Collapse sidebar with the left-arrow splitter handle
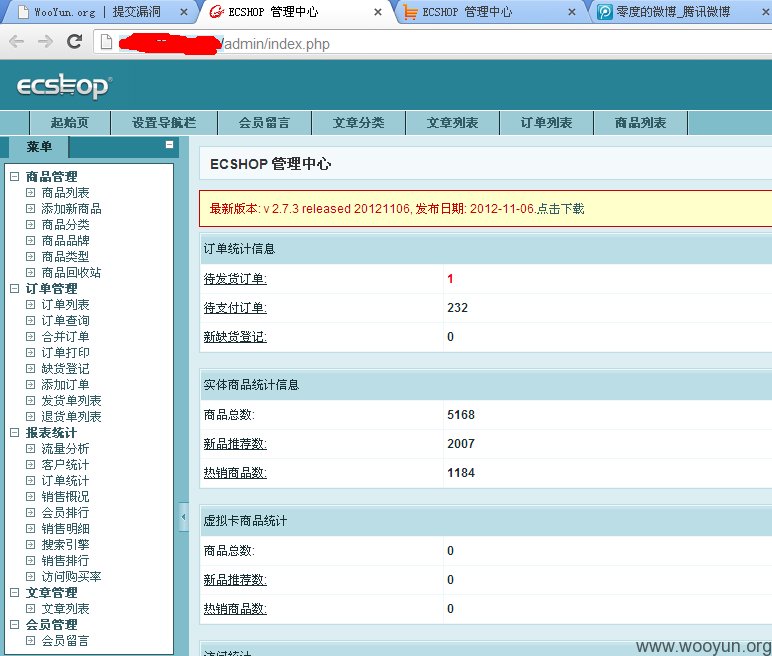Image resolution: width=772 pixels, height=656 pixels. [183, 517]
